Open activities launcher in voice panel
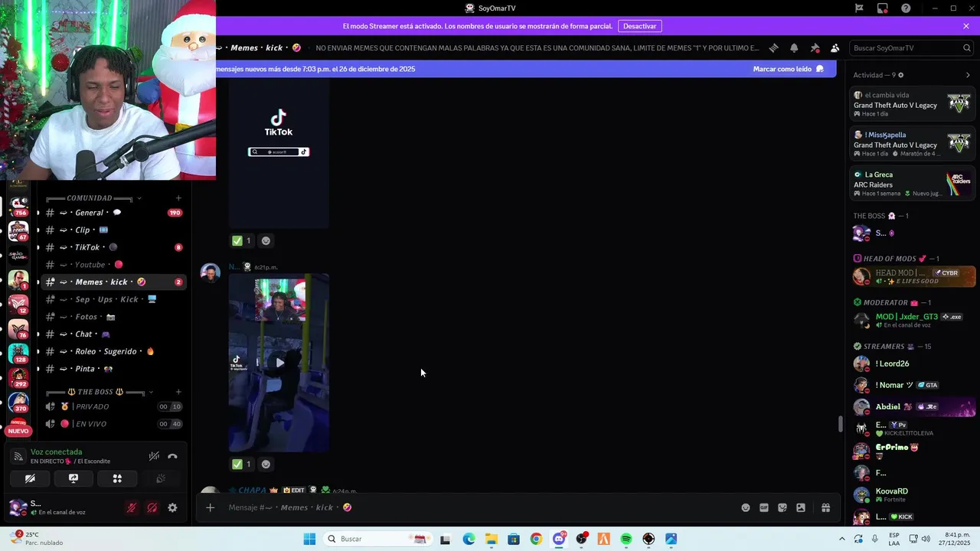This screenshot has height=551, width=980. point(117,478)
